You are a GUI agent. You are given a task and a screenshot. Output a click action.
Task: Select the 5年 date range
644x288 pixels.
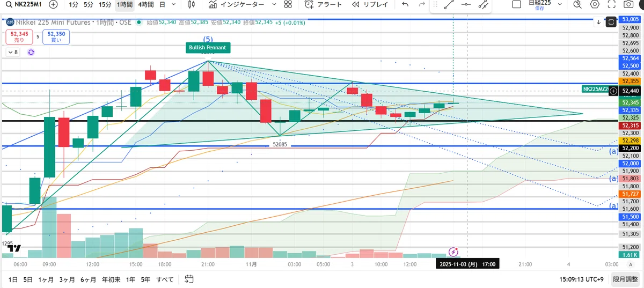145,279
